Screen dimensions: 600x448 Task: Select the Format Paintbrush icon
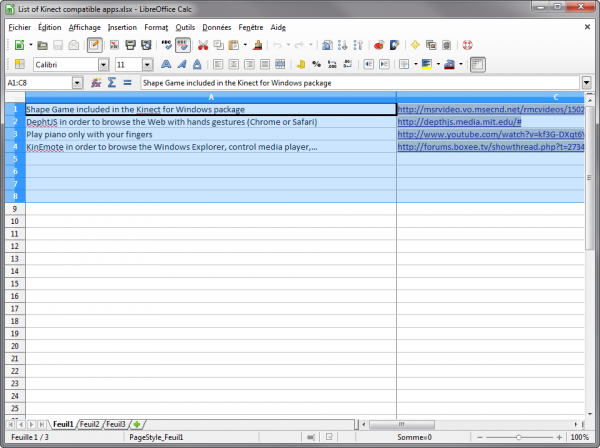tap(258, 45)
